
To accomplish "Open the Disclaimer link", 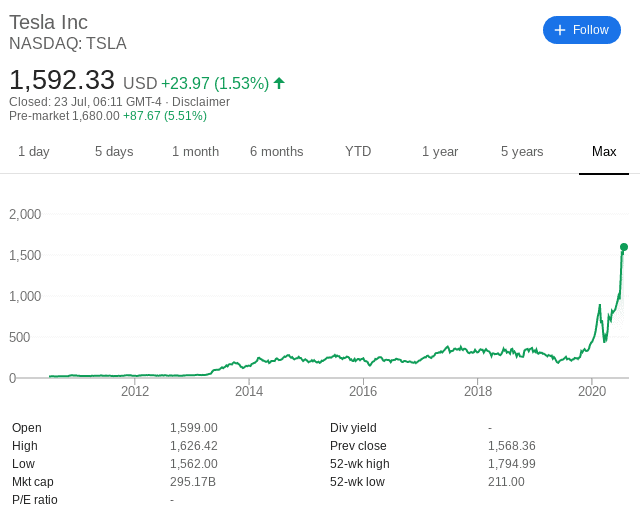I will (201, 102).
